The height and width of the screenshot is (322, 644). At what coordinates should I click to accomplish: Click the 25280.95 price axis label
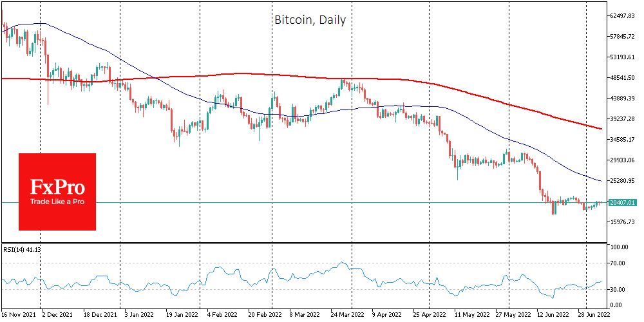point(622,181)
